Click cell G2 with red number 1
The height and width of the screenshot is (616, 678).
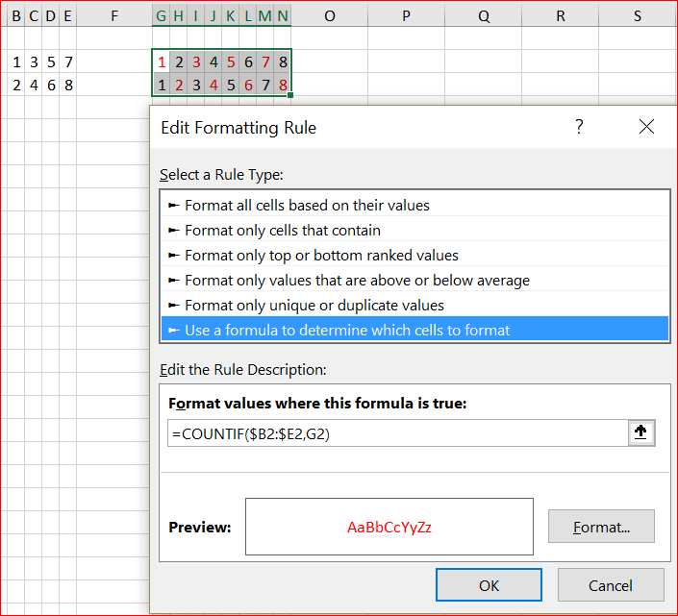[x=162, y=62]
